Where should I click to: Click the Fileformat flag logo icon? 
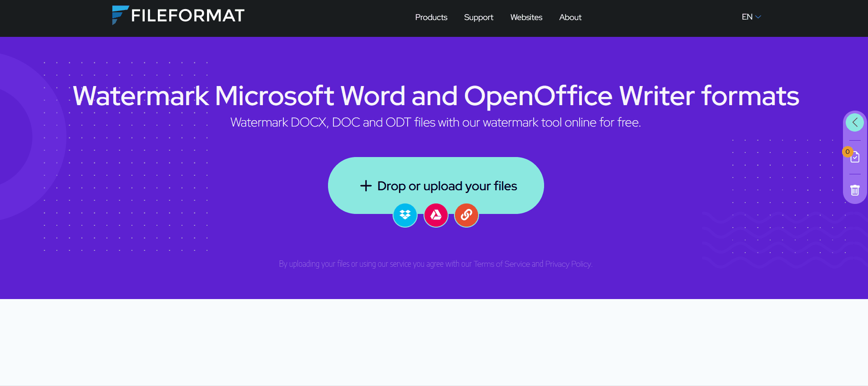pyautogui.click(x=120, y=15)
